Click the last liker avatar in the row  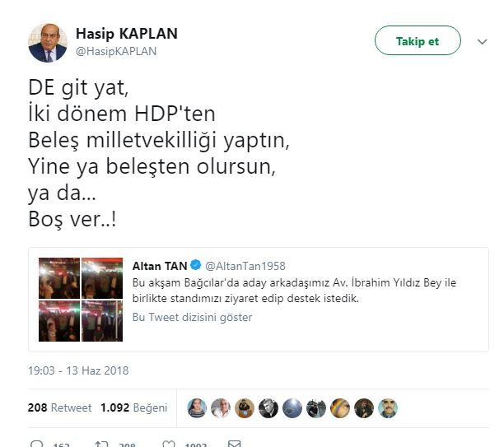pos(388,408)
